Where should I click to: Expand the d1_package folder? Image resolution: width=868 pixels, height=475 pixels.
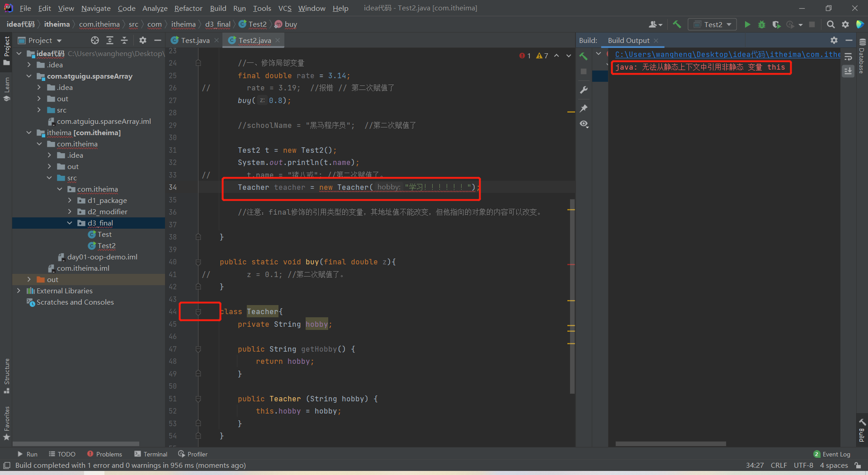[70, 200]
